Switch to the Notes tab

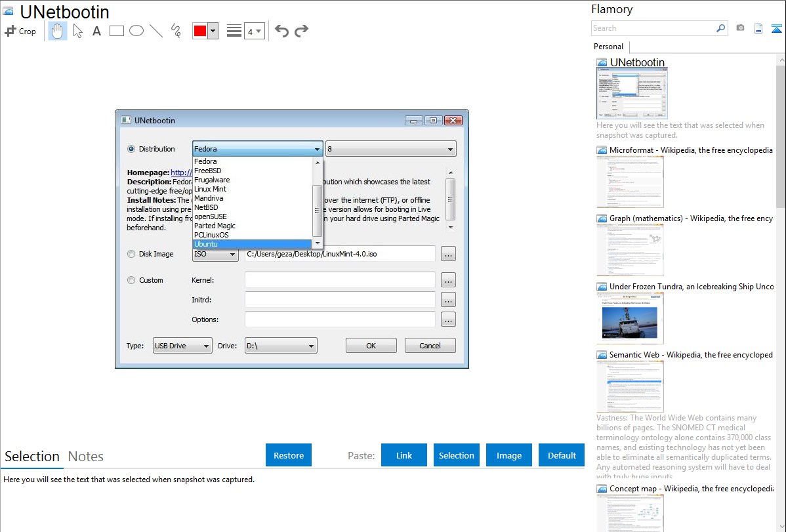86,457
